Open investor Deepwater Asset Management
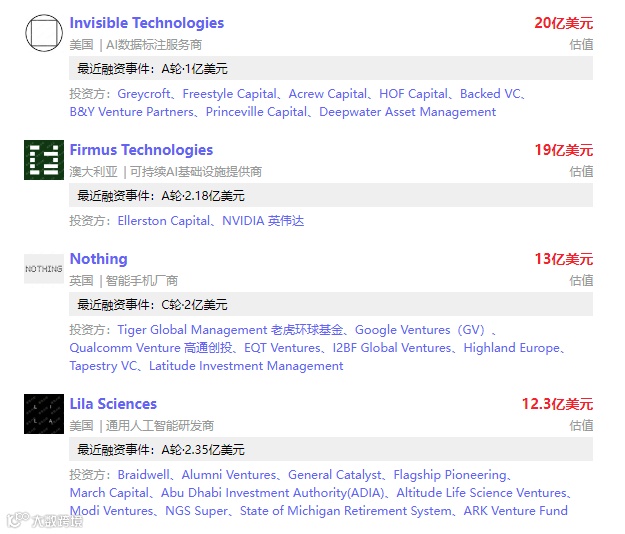This screenshot has height=534, width=625. pyautogui.click(x=407, y=112)
